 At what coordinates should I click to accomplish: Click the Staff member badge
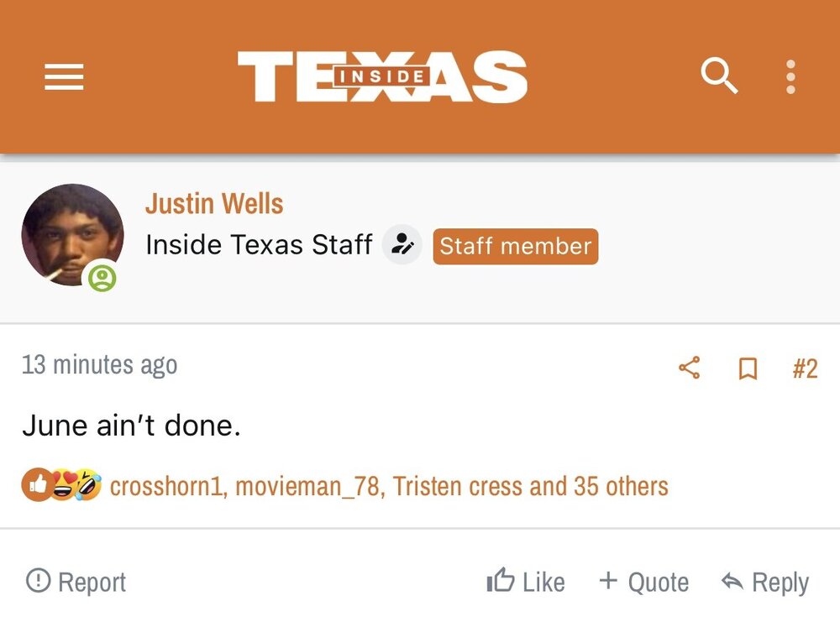pos(515,247)
